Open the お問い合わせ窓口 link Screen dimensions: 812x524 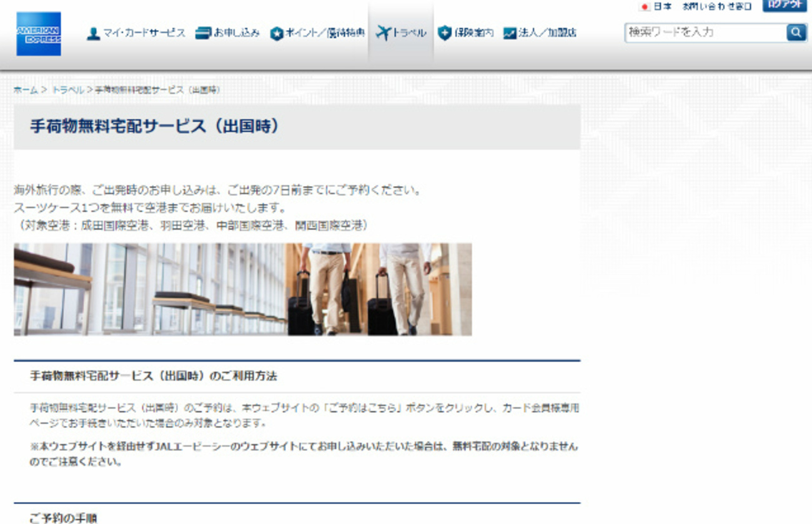coord(716,7)
